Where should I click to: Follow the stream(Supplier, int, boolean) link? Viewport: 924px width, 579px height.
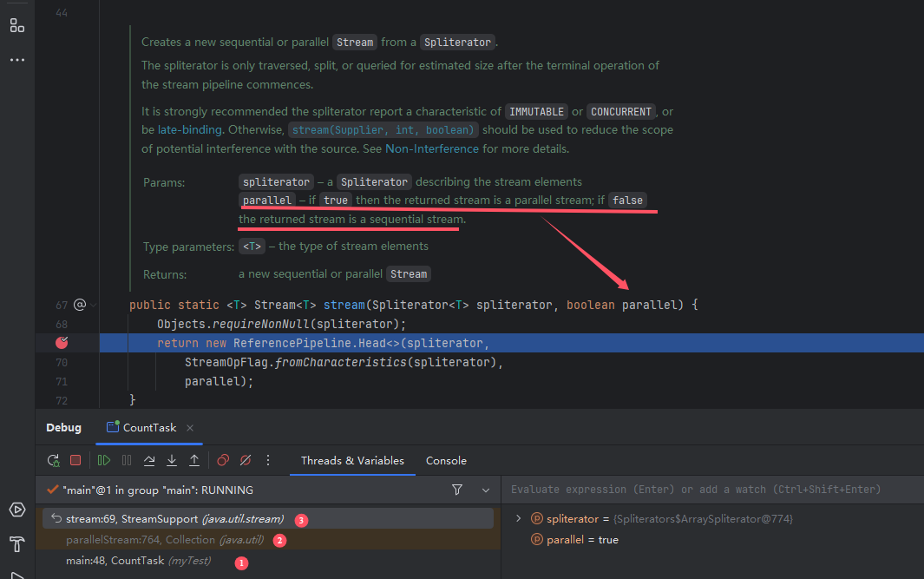pos(383,130)
